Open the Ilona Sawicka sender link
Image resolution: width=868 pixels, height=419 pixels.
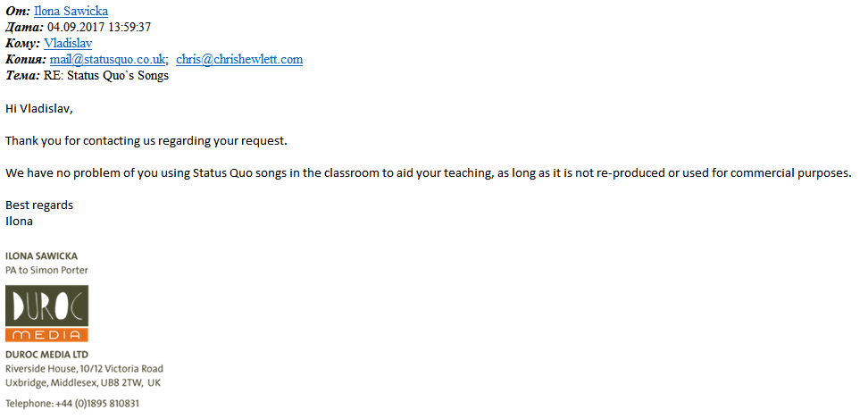tap(71, 11)
